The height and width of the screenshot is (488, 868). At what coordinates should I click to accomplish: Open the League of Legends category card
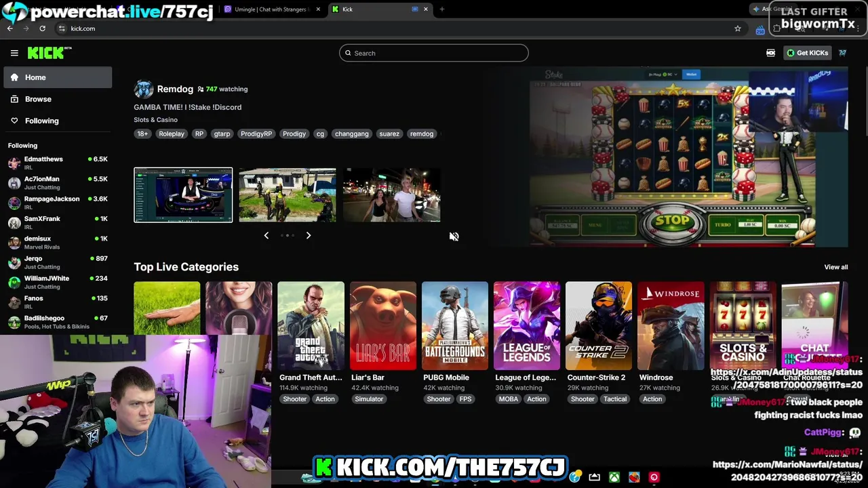click(526, 326)
